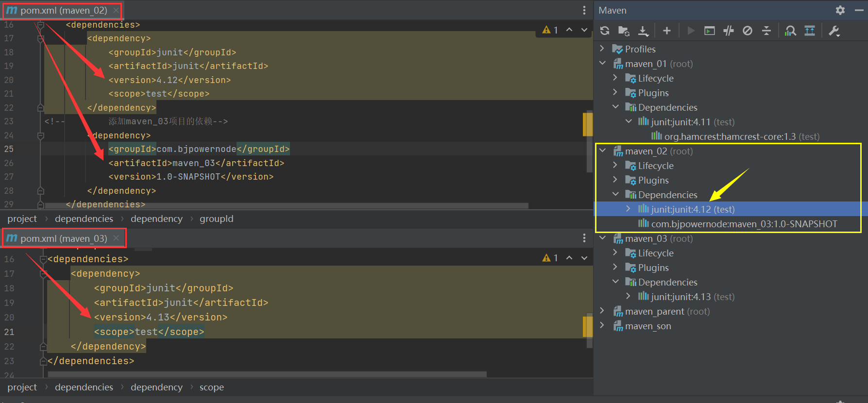The width and height of the screenshot is (868, 403).
Task: Click the Show Dependencies diagram icon
Action: [790, 31]
